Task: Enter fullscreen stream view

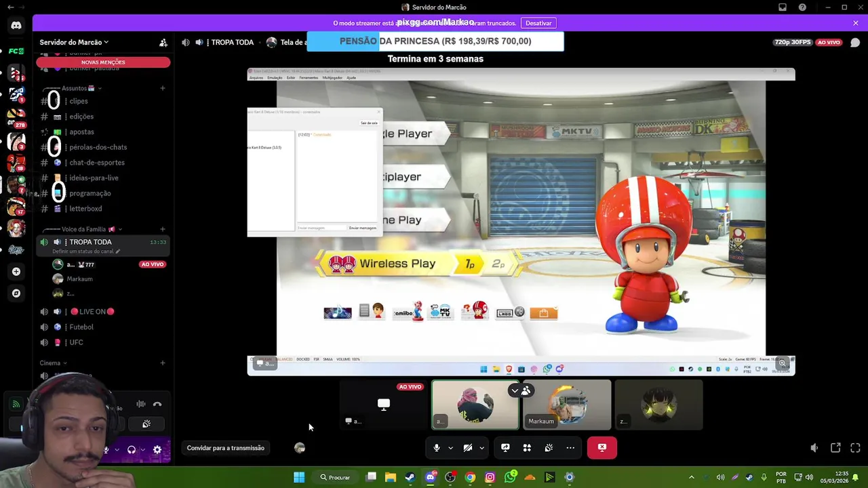Action: pos(855,448)
